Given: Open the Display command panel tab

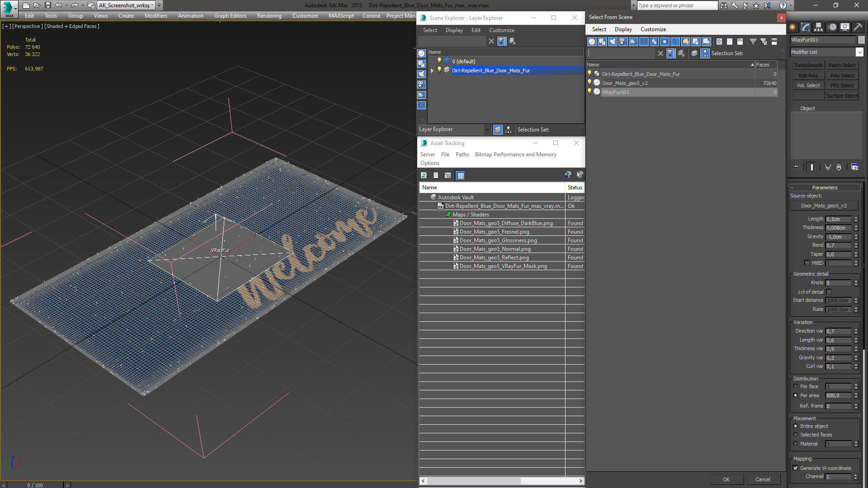Looking at the screenshot, I should point(844,27).
